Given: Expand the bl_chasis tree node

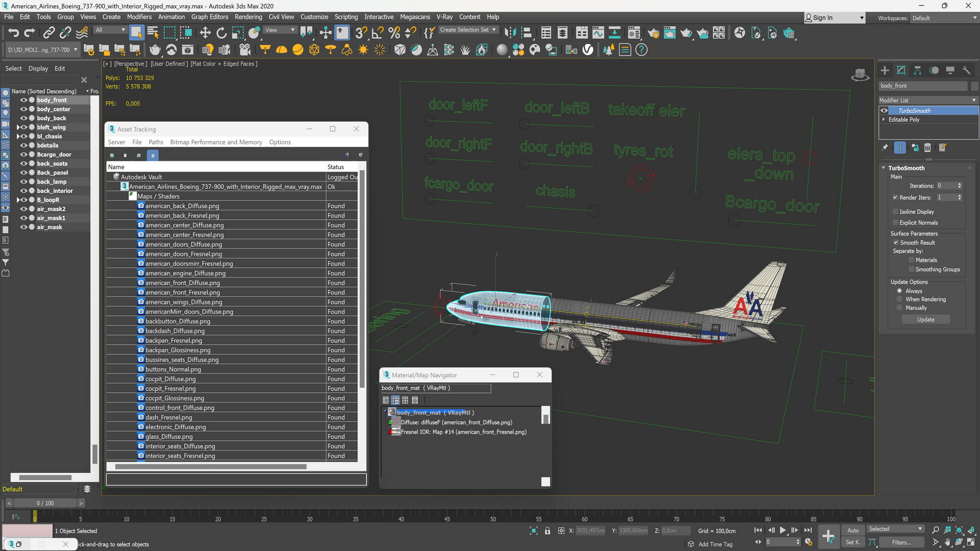Looking at the screenshot, I should click(x=18, y=137).
